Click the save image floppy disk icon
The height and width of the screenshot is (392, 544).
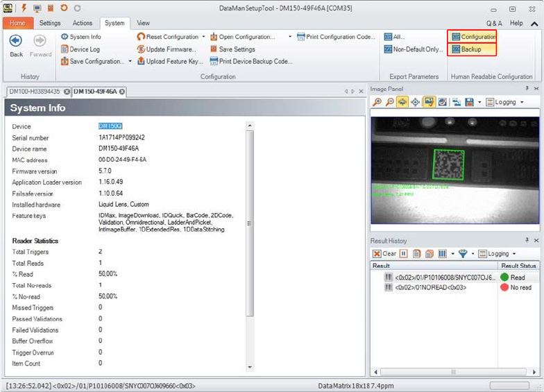click(470, 102)
